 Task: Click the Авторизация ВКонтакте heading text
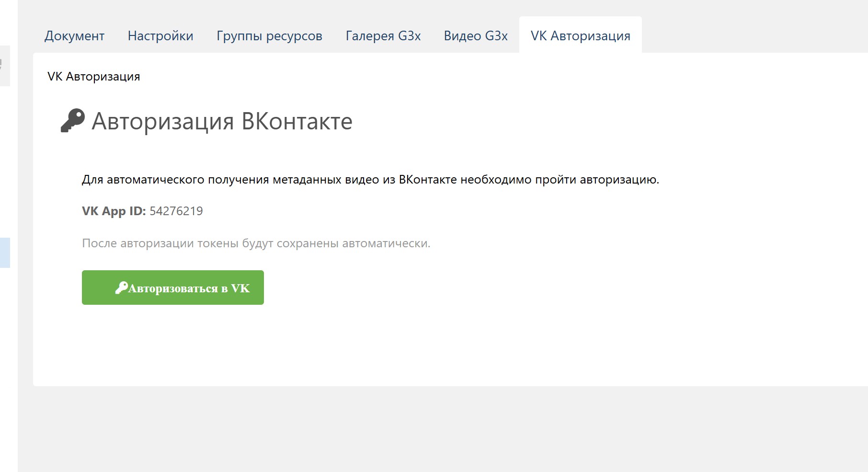click(222, 121)
